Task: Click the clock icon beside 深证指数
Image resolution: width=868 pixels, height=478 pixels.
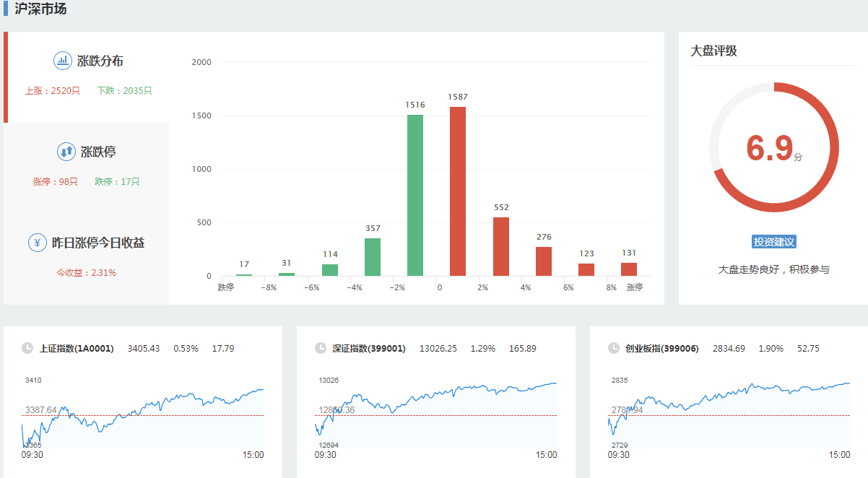Action: 321,348
